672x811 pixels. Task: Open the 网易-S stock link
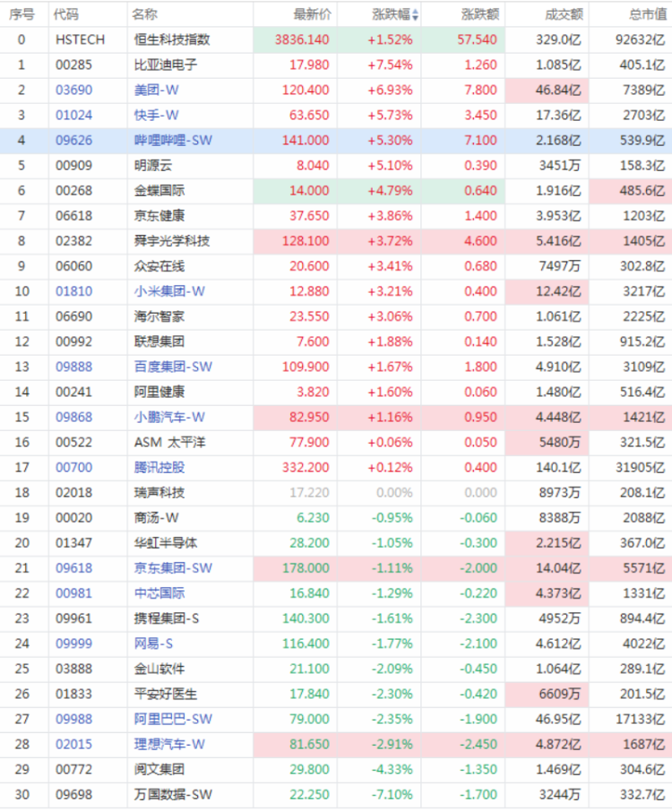[x=153, y=644]
